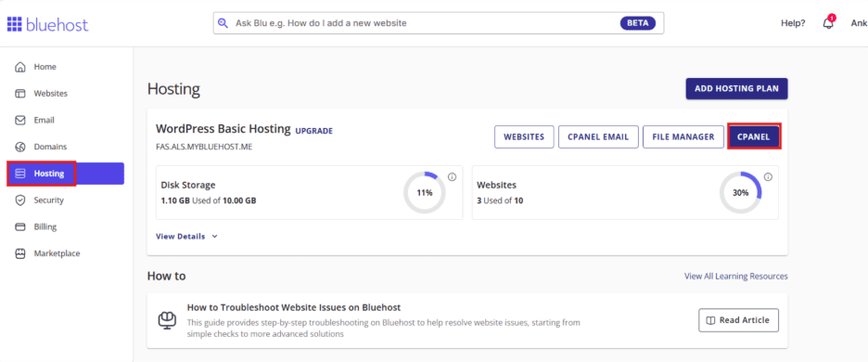Image resolution: width=868 pixels, height=362 pixels.
Task: Open the Domains menu item
Action: pos(65,147)
